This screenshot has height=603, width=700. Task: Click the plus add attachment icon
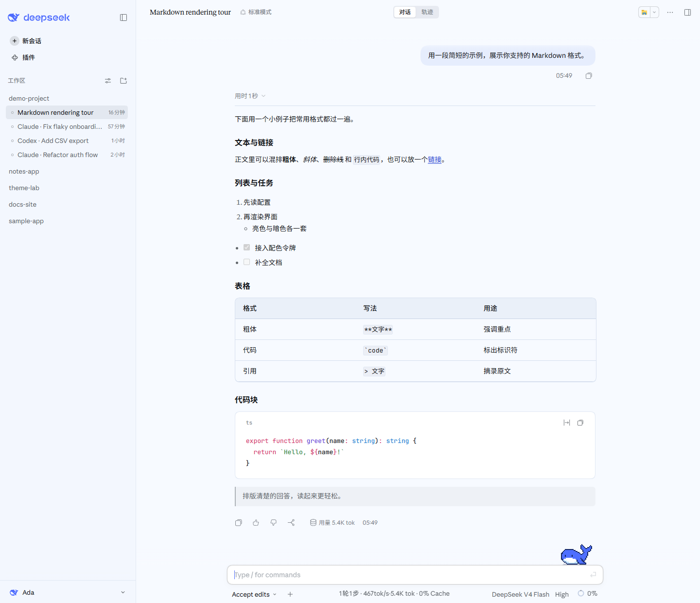(x=290, y=594)
